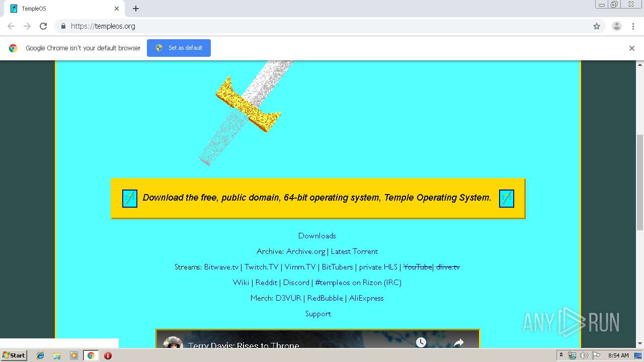Click the network tray icon

point(572,355)
